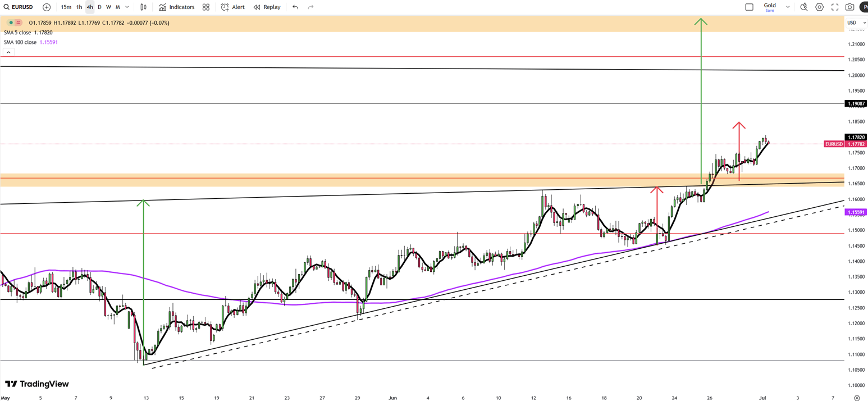This screenshot has height=401, width=868.
Task: Toggle the green market status indicator
Action: click(x=11, y=23)
